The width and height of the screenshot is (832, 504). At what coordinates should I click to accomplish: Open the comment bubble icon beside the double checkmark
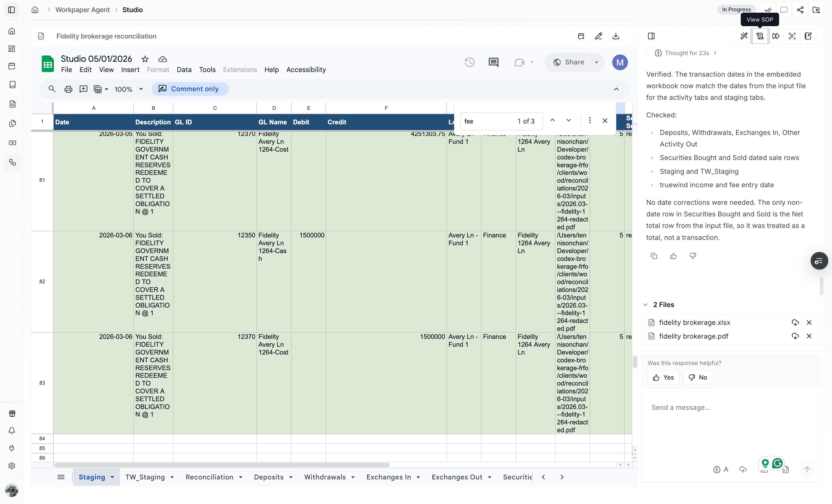click(784, 10)
